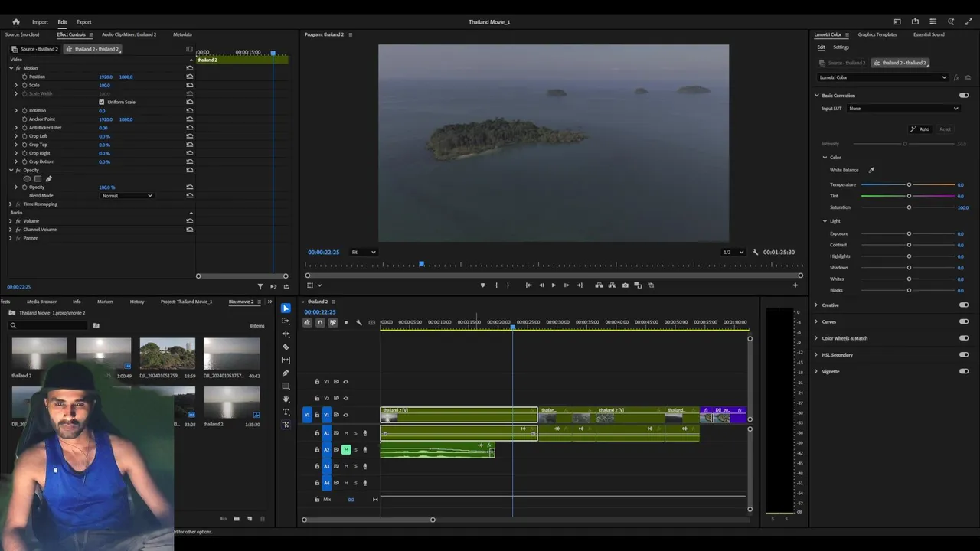980x551 pixels.
Task: Hide video track V2 with eye icon
Action: pyautogui.click(x=345, y=398)
